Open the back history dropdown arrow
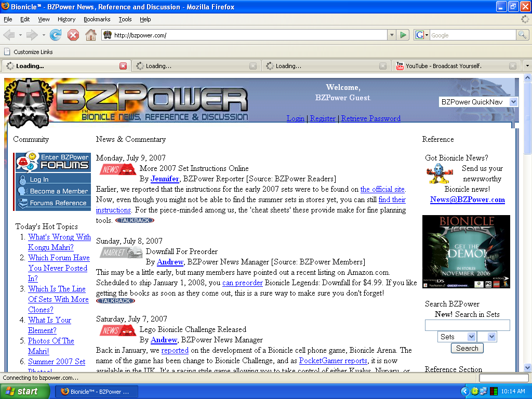 [x=20, y=35]
